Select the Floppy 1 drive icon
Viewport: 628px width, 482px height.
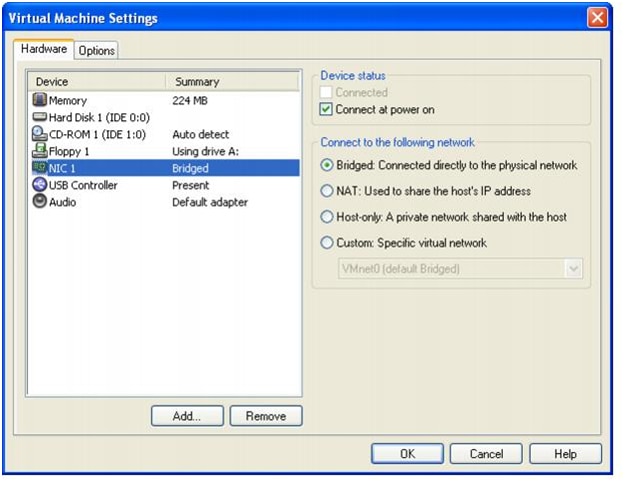40,151
